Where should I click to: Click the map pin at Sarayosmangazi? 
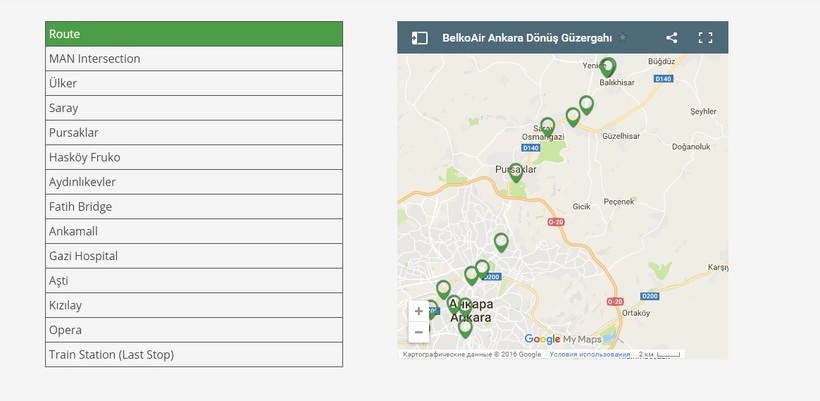[x=547, y=126]
